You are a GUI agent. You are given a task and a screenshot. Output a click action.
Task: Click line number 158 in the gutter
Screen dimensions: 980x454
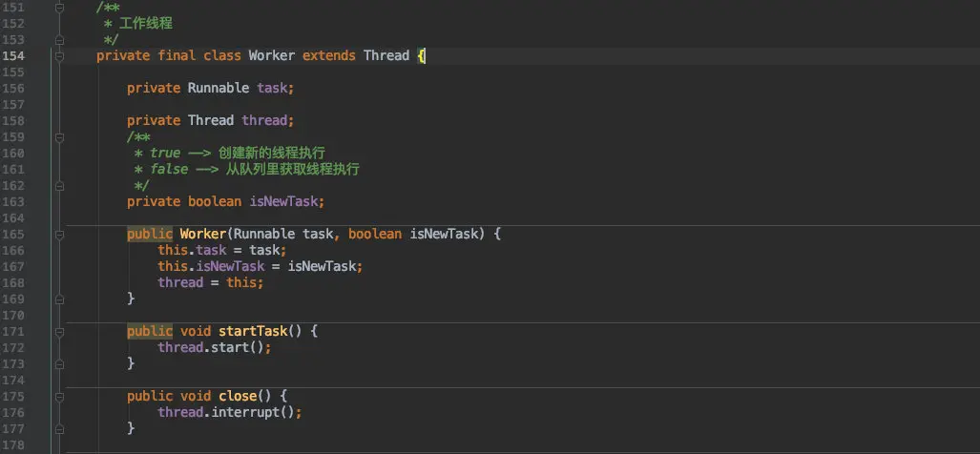point(13,120)
